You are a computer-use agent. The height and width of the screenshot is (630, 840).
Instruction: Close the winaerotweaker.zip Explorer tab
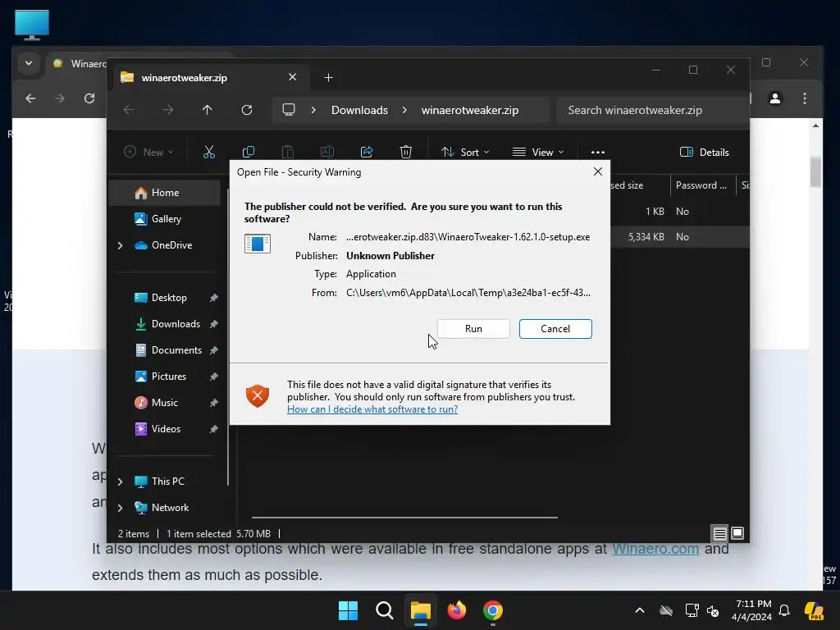tap(293, 77)
